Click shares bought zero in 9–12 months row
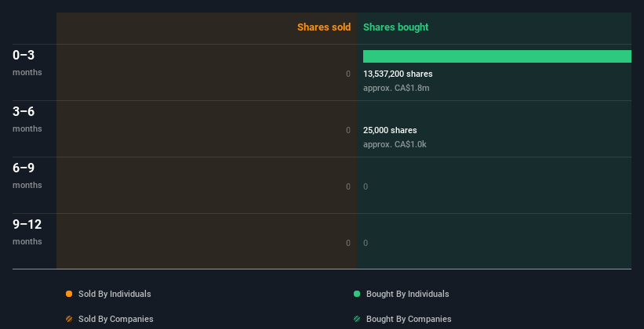Image resolution: width=644 pixels, height=329 pixels. pos(366,243)
